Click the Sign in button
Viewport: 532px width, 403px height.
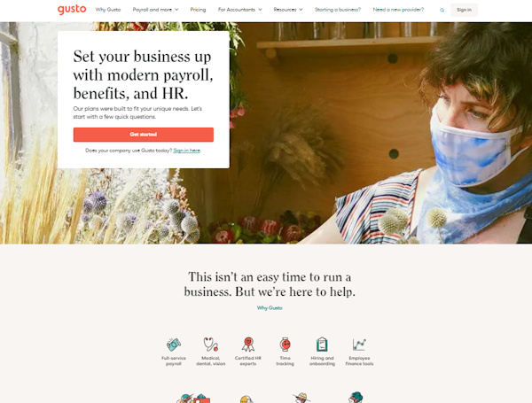click(x=464, y=10)
